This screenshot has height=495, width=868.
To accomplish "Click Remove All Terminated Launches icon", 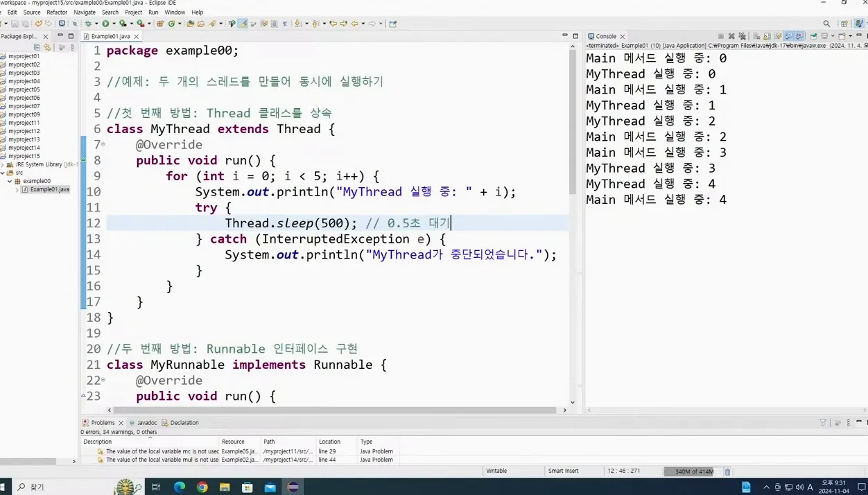I will click(742, 36).
